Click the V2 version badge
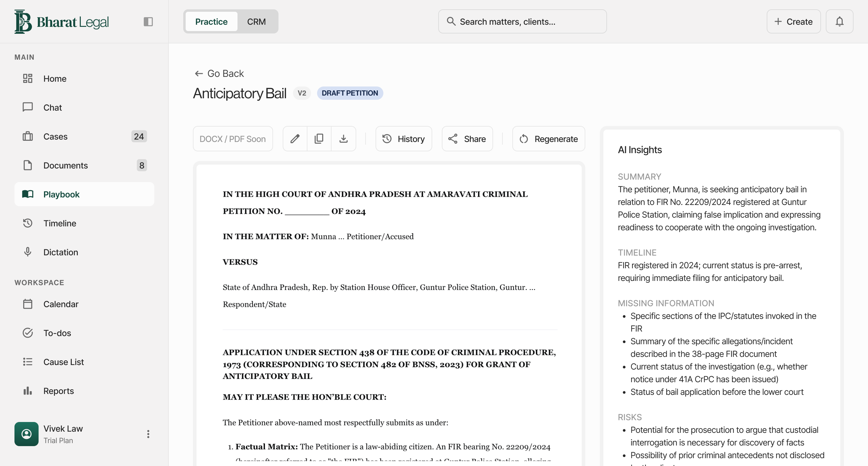This screenshot has width=868, height=466. point(302,93)
